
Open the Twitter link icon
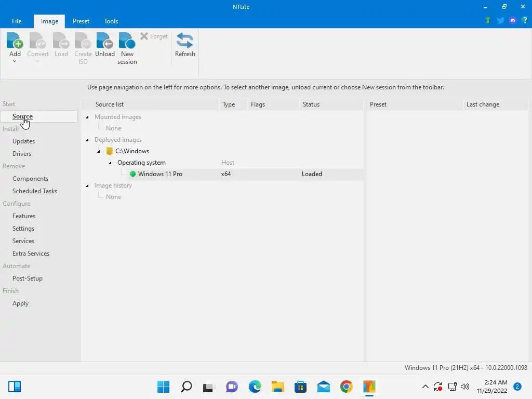500,20
